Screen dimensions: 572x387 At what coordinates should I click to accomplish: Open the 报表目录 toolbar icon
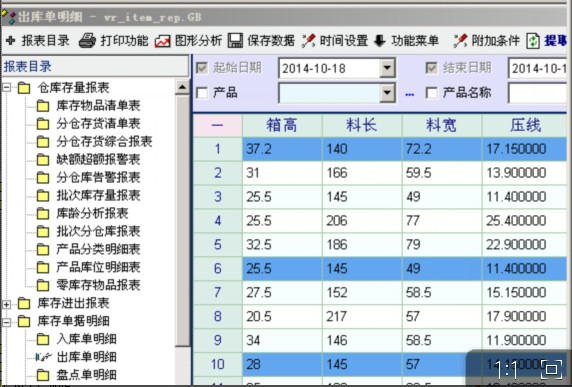tap(11, 40)
